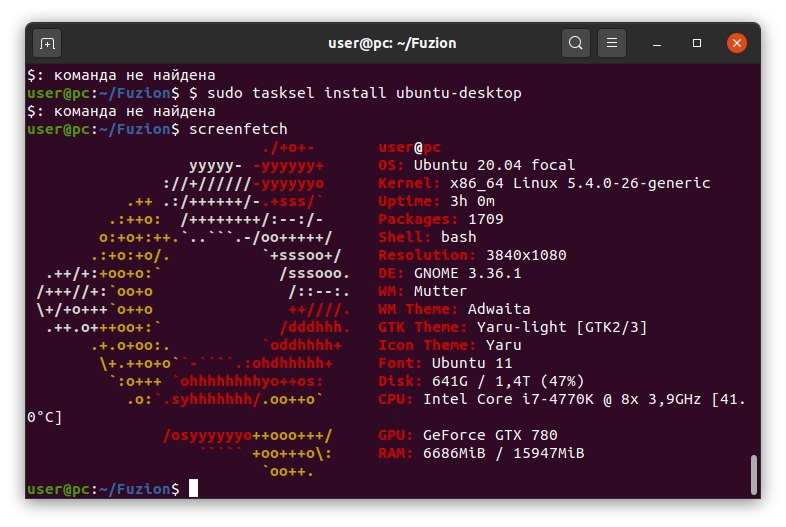The width and height of the screenshot is (786, 527).
Task: Click the Icon Theme value 'Yaru'
Action: coord(504,345)
